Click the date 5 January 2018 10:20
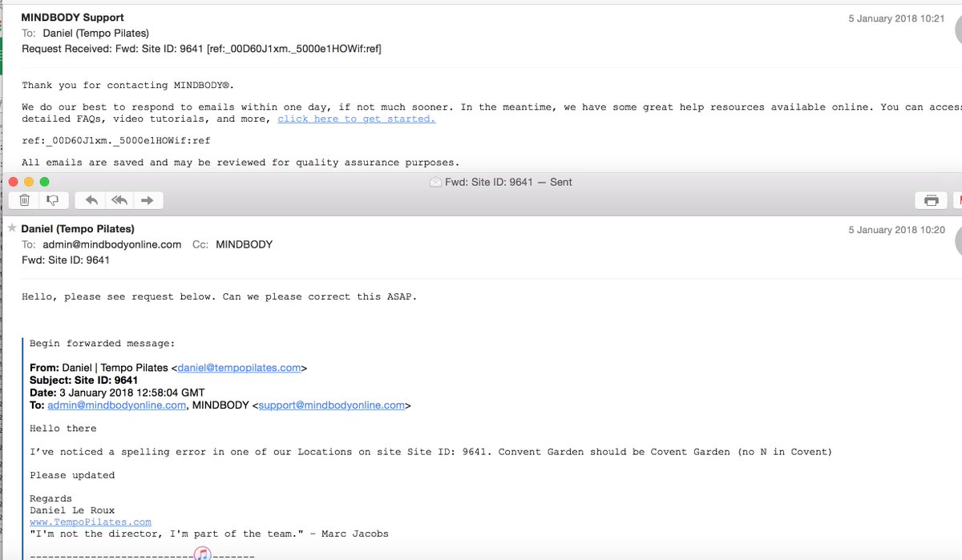The height and width of the screenshot is (560, 962). 896,230
